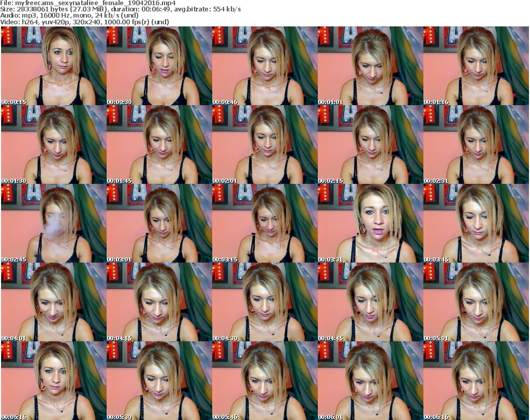Image resolution: width=530 pixels, height=420 pixels.
Task: Open the 00:02:31 thumbnail
Action: click(476, 145)
